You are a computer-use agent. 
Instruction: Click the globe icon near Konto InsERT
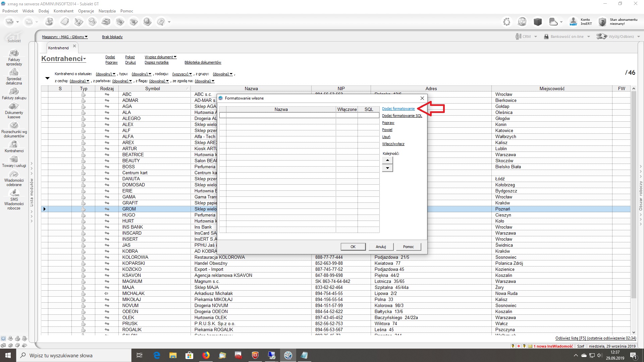pyautogui.click(x=522, y=22)
